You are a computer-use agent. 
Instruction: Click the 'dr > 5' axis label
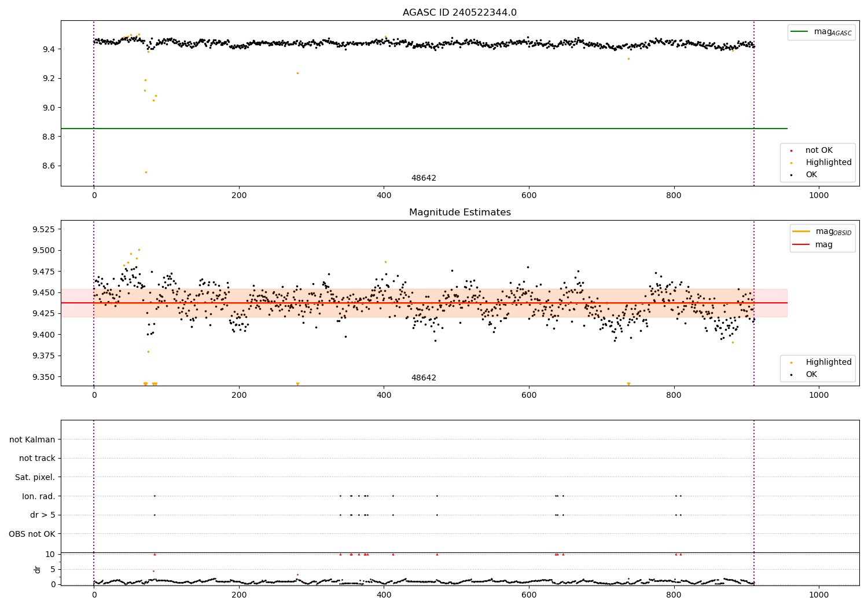[x=43, y=515]
